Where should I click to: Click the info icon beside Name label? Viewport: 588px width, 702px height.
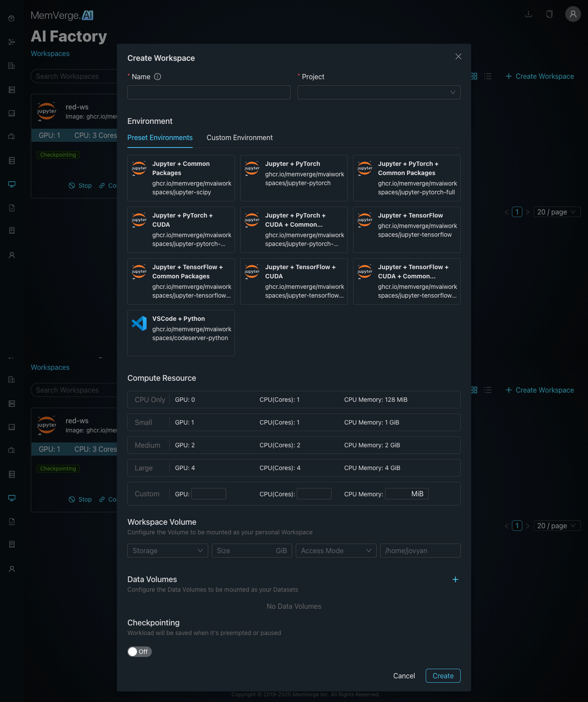(x=157, y=77)
